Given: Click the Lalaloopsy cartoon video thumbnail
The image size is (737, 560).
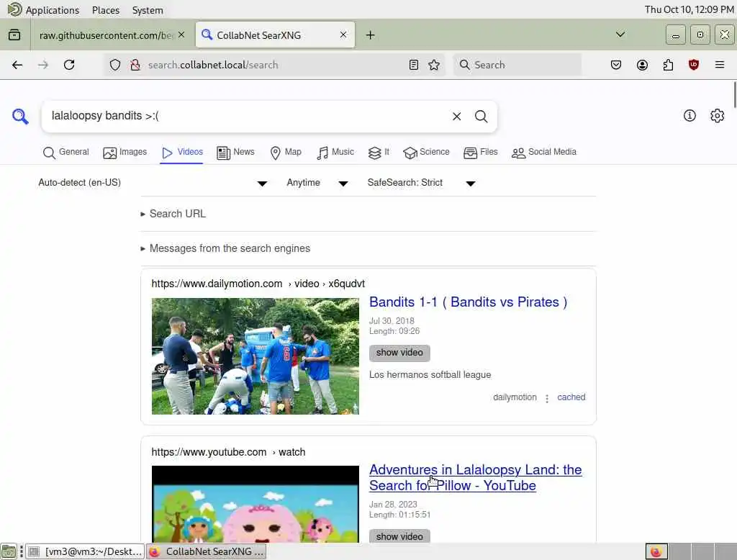Looking at the screenshot, I should pyautogui.click(x=256, y=504).
